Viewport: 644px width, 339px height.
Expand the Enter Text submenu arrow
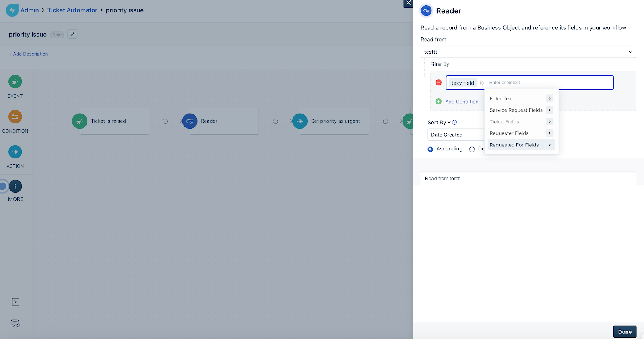(549, 98)
